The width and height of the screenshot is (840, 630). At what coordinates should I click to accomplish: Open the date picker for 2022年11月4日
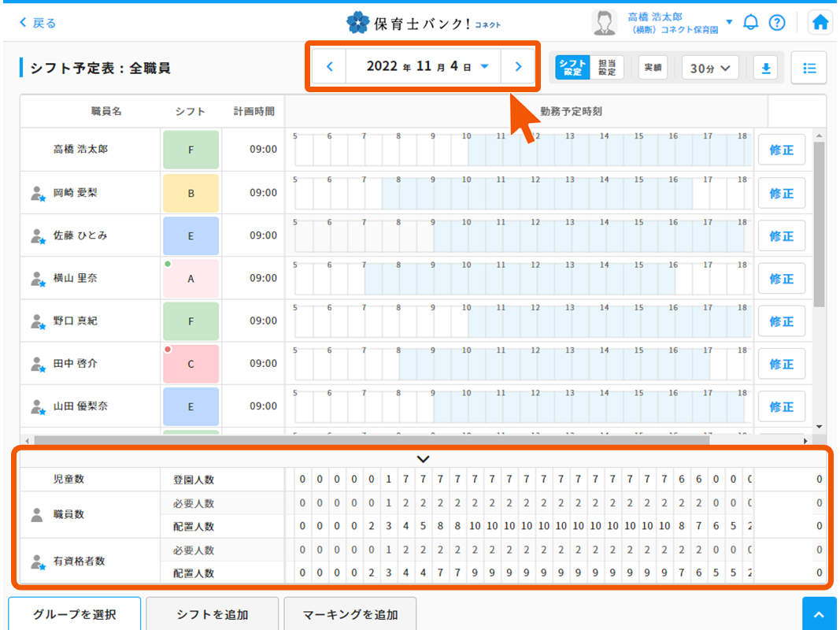423,66
